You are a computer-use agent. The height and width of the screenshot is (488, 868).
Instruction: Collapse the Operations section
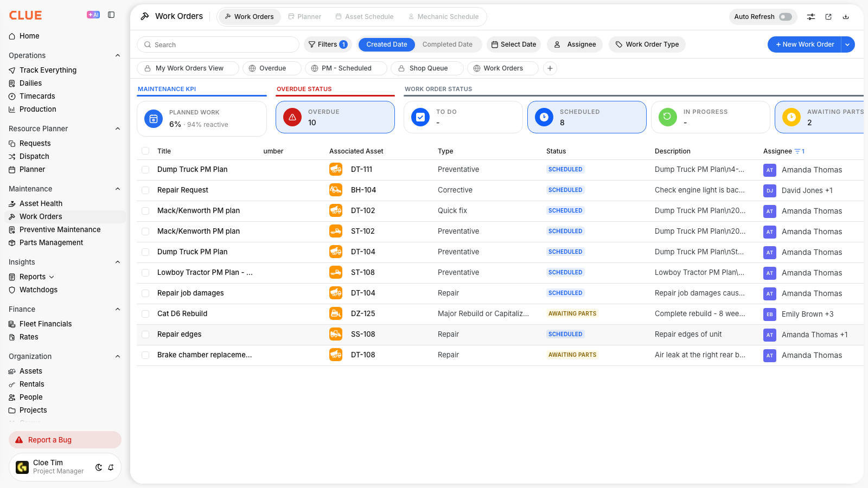click(118, 55)
